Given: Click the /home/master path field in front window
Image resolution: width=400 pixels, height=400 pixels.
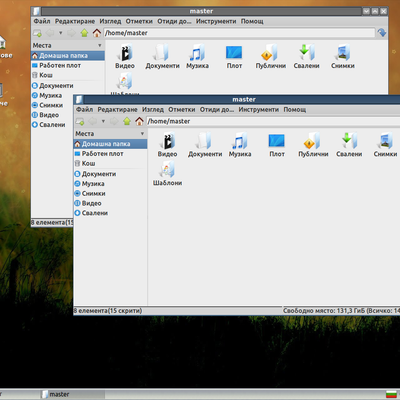Looking at the screenshot, I should pos(273,121).
